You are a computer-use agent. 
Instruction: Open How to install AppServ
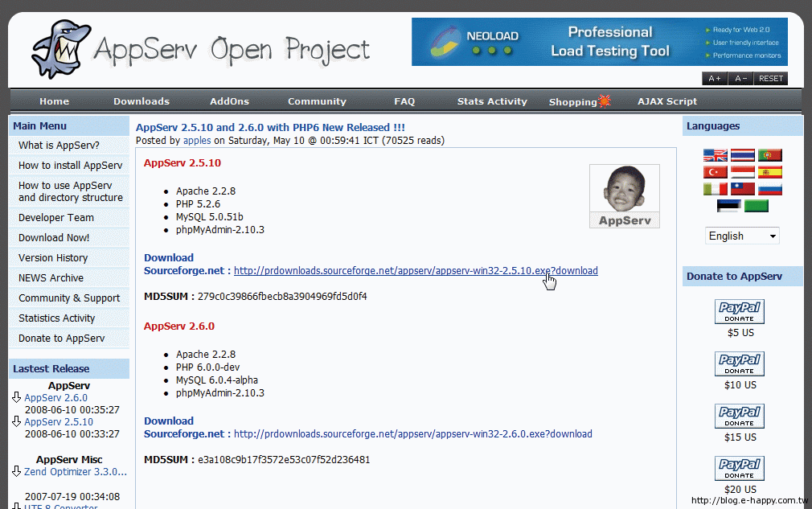[69, 166]
